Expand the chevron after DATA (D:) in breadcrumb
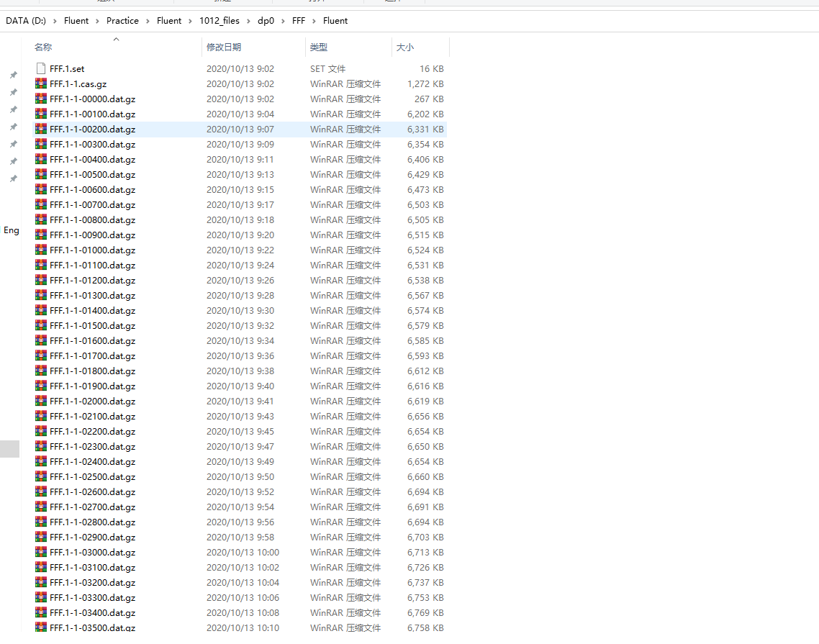Screen dimensions: 819x644 [55, 21]
